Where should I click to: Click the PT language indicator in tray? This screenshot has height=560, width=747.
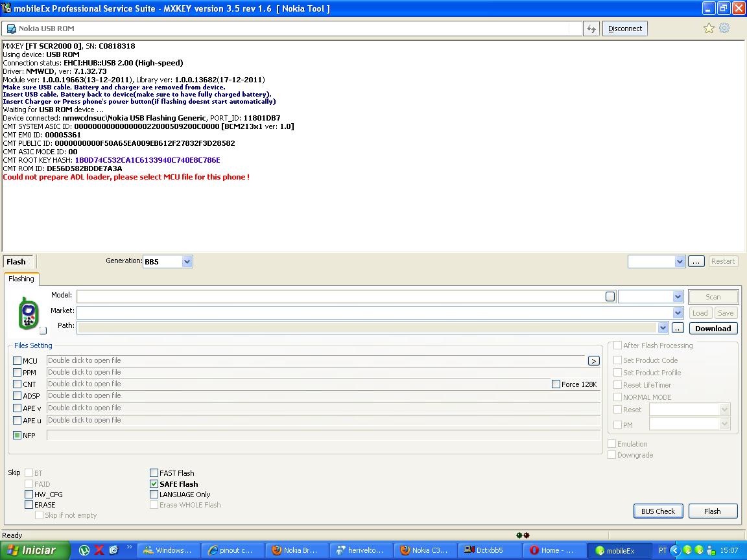pos(662,550)
